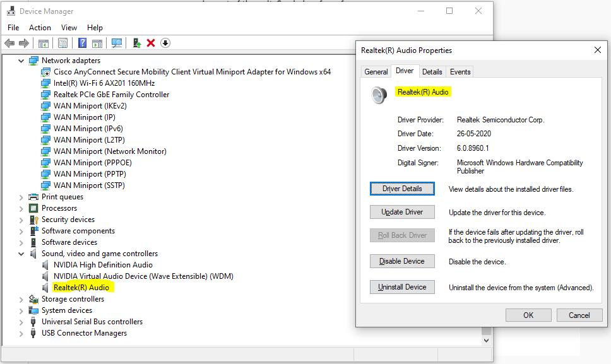Click the Device Manager title bar icon
This screenshot has width=611, height=364.
click(11, 11)
